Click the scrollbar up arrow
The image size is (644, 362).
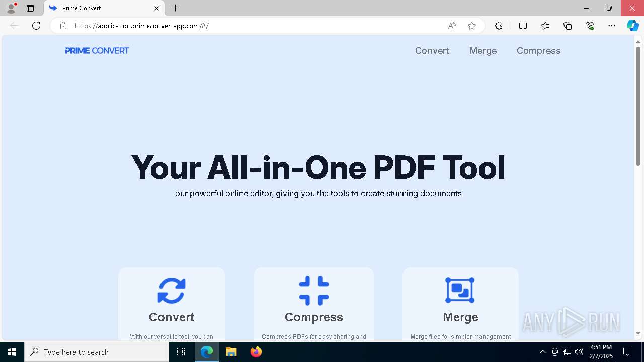(x=638, y=41)
